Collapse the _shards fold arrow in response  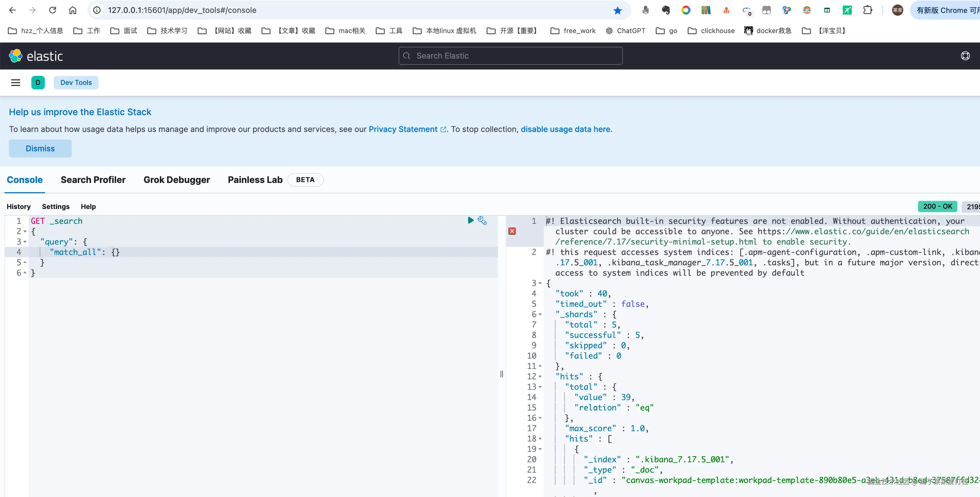(540, 314)
